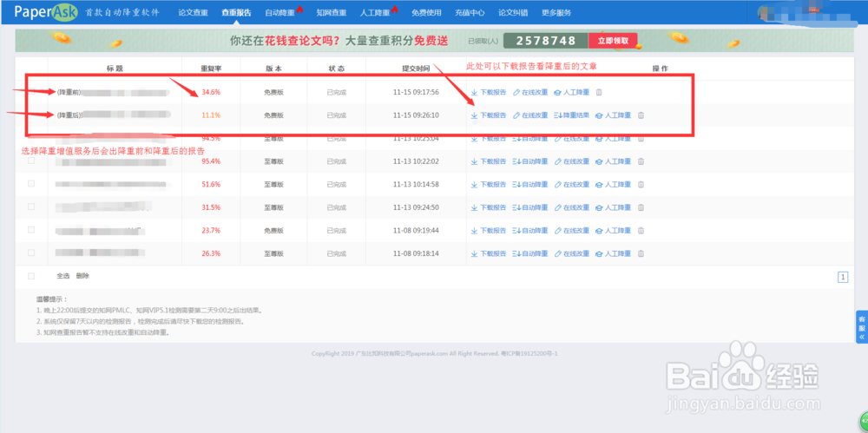The image size is (868, 433).
Task: Click the paperask.com copyright footer text
Action: 434,353
